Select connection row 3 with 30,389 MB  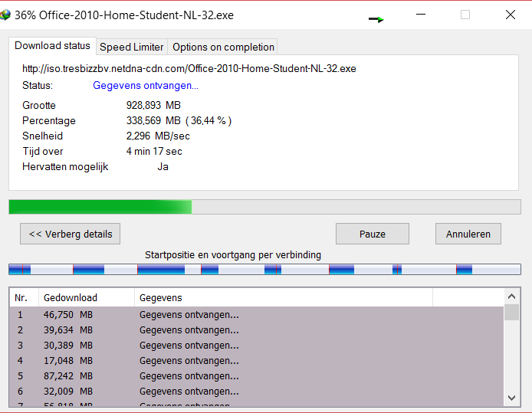click(257, 345)
